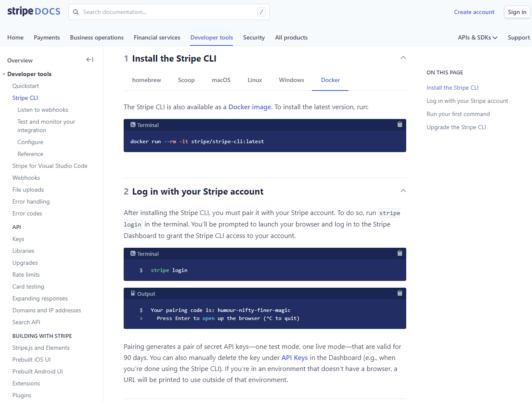
Task: Click the Terminal icon above docker command
Action: click(133, 125)
